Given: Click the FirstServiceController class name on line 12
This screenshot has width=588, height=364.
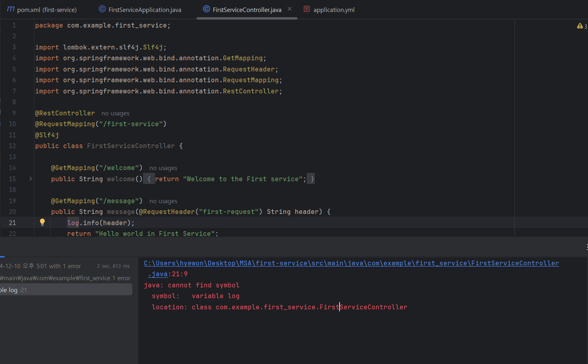Looking at the screenshot, I should pos(131,146).
